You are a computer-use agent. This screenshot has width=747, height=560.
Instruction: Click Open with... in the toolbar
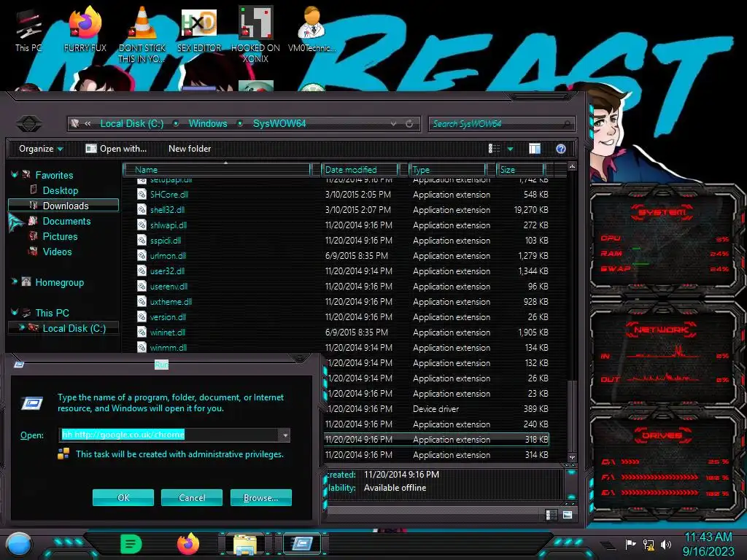(116, 149)
